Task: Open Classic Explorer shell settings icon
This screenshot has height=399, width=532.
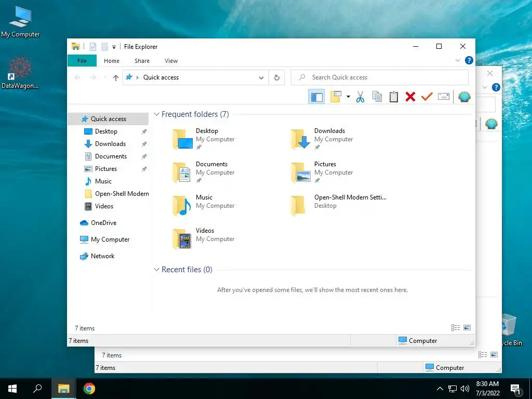Action: point(464,97)
